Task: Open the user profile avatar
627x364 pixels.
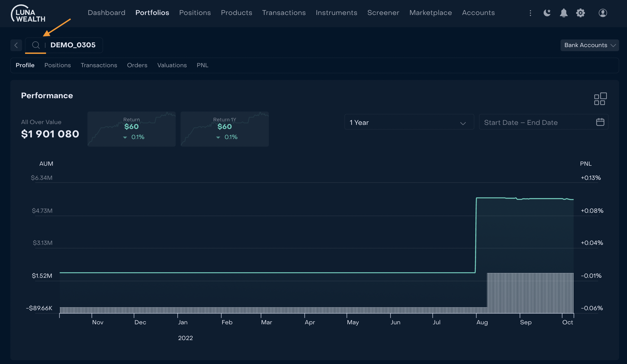Action: (602, 13)
